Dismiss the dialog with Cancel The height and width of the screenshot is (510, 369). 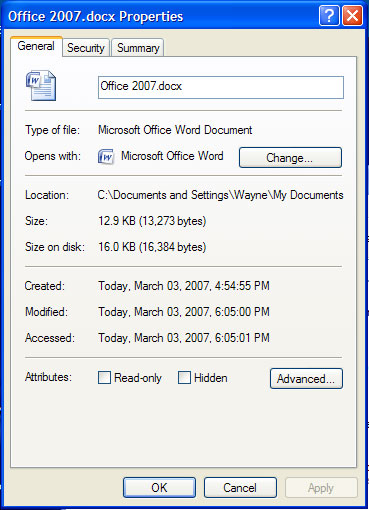tap(240, 487)
